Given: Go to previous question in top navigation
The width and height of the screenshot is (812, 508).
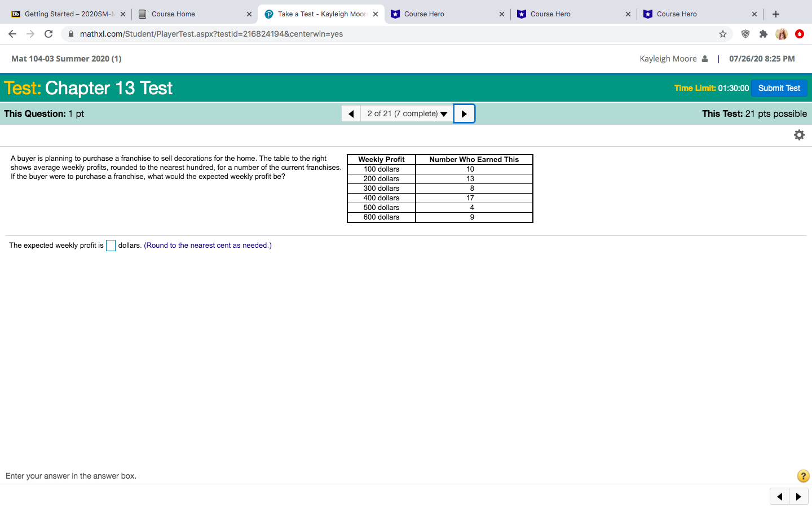Looking at the screenshot, I should [351, 113].
